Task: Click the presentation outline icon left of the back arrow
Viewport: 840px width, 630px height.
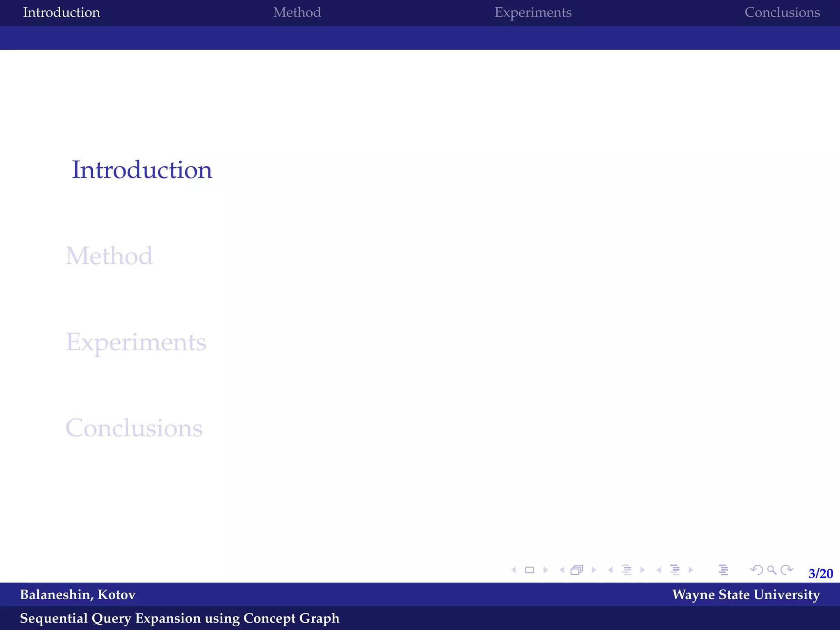Action: click(x=724, y=570)
